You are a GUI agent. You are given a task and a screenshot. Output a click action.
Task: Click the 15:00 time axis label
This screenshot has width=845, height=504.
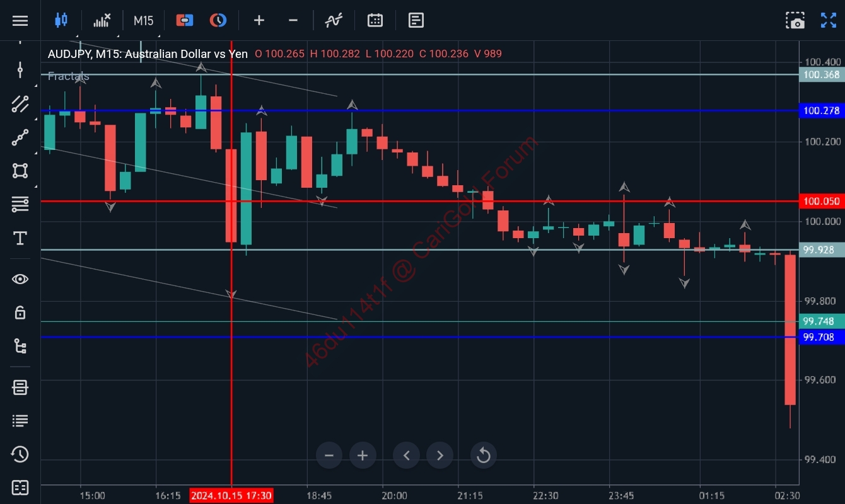tap(92, 496)
